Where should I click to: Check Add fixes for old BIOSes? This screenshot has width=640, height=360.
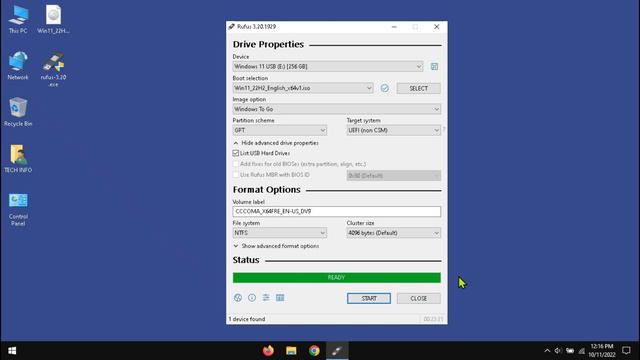click(x=236, y=164)
